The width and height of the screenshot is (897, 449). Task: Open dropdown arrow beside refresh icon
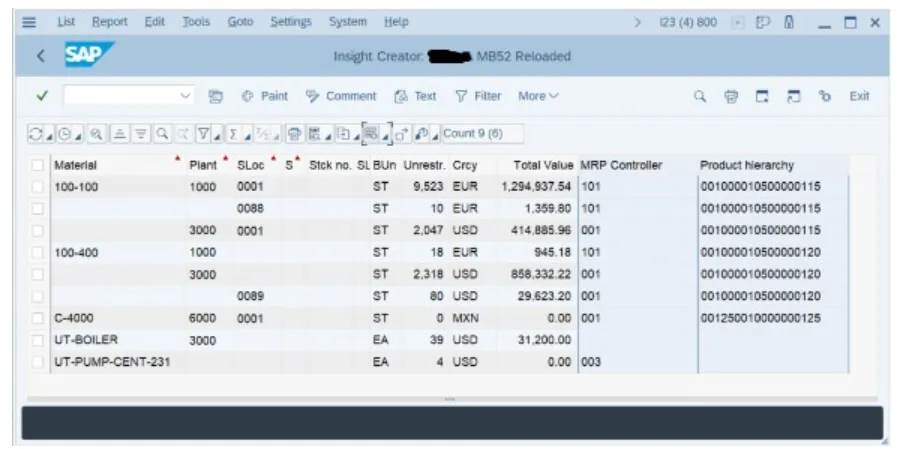(50, 137)
